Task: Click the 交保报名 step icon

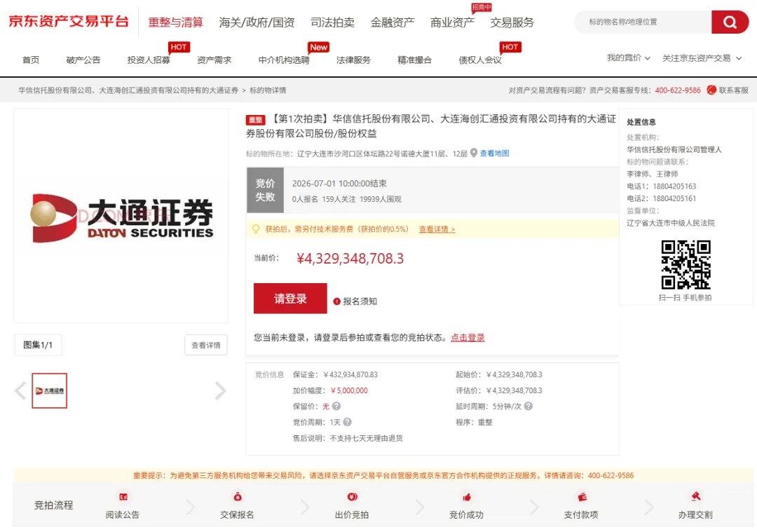Action: [238, 497]
